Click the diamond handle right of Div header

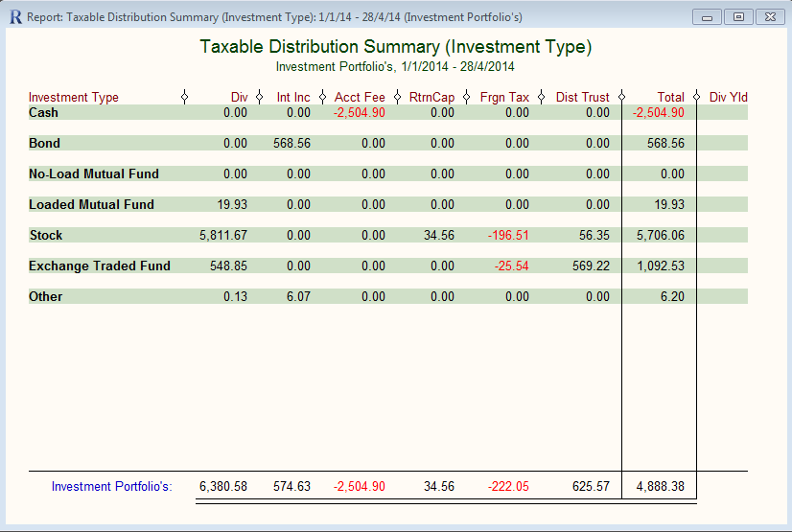point(259,97)
